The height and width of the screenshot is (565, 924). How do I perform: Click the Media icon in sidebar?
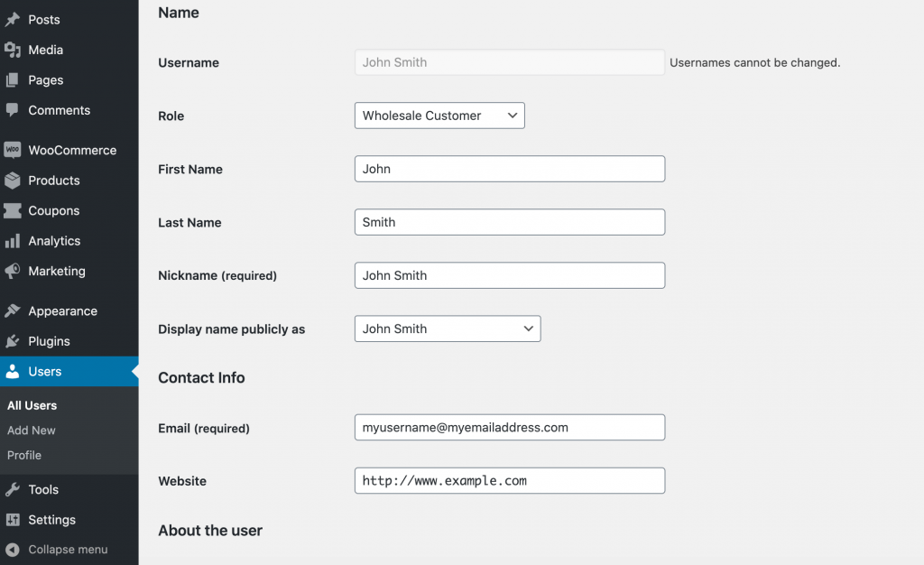[13, 50]
